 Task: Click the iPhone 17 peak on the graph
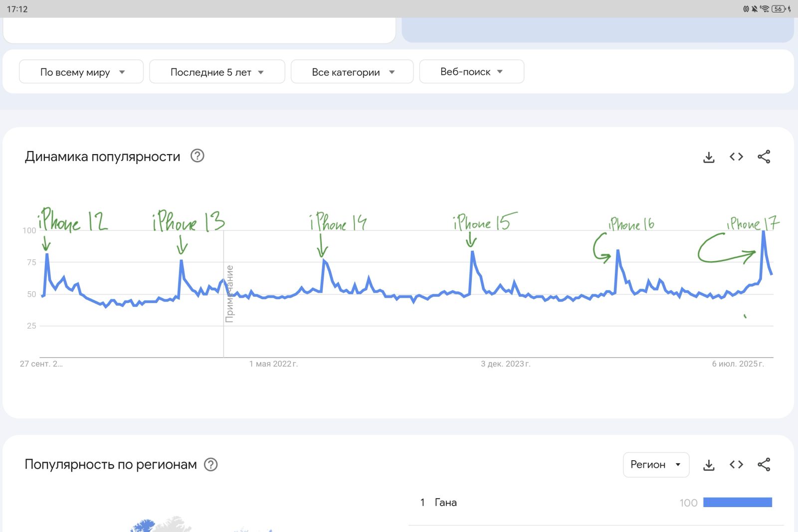[763, 232]
